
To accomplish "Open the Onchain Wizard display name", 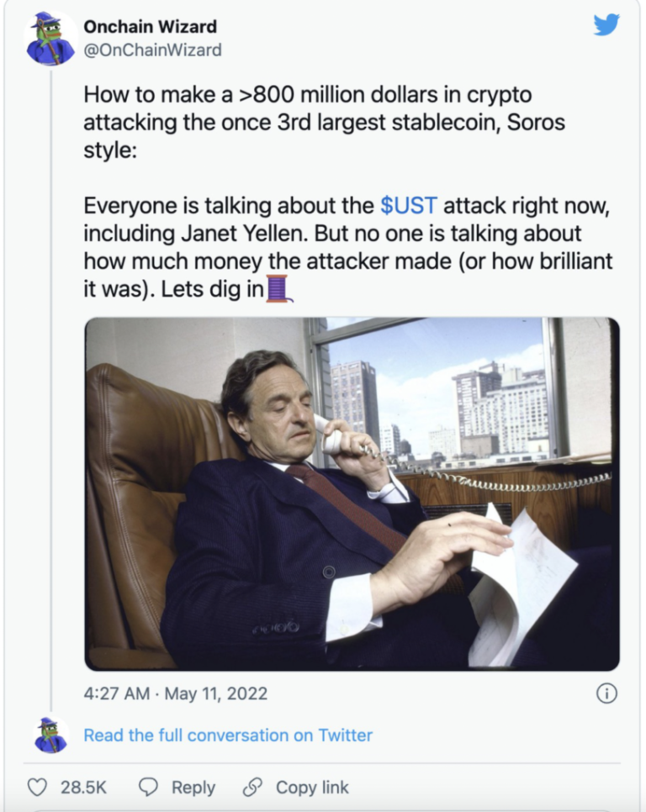I will click(x=150, y=27).
